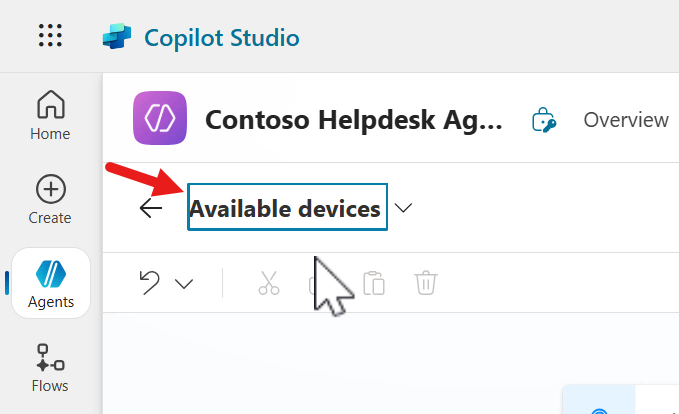The image size is (679, 414).
Task: Switch to the Overview tab
Action: click(x=626, y=120)
